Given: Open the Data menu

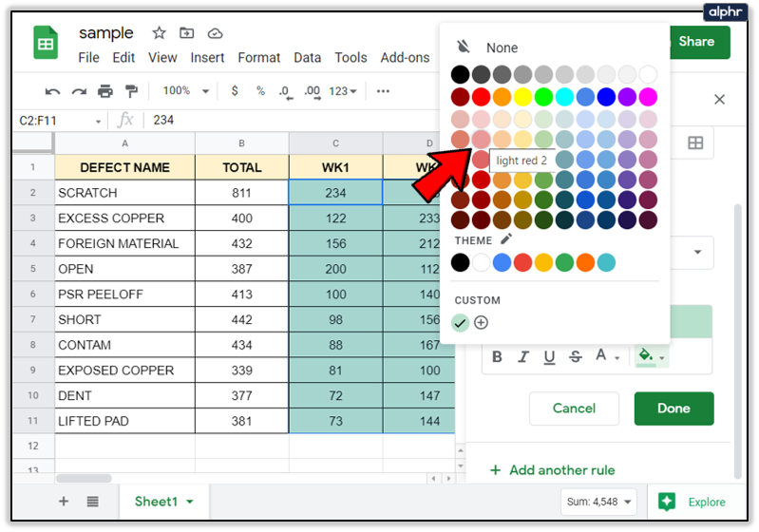Looking at the screenshot, I should click(x=307, y=58).
